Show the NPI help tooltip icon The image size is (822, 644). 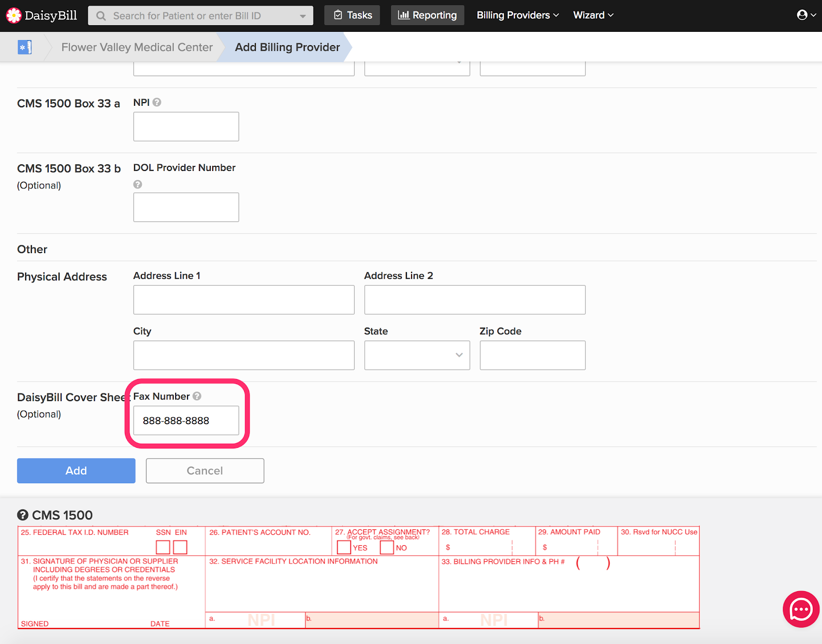[x=157, y=102]
